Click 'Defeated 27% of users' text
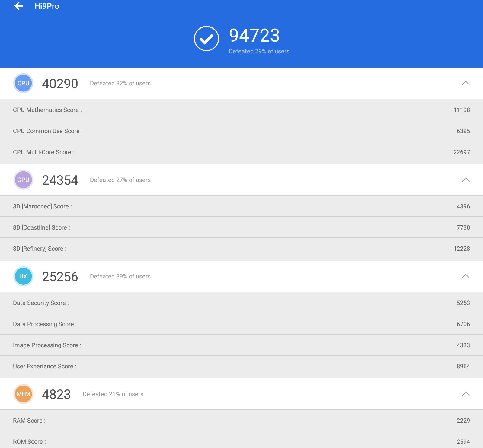Image resolution: width=483 pixels, height=448 pixels. click(120, 180)
